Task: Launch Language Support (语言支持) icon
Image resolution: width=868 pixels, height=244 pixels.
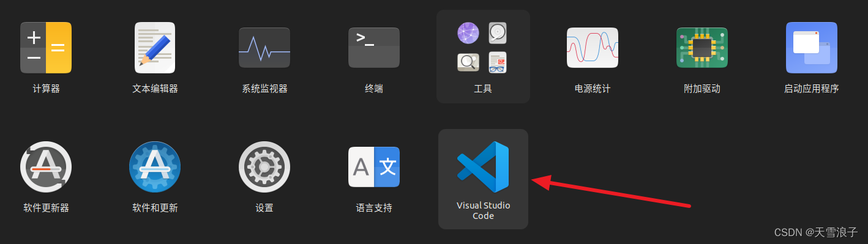Action: click(x=374, y=167)
